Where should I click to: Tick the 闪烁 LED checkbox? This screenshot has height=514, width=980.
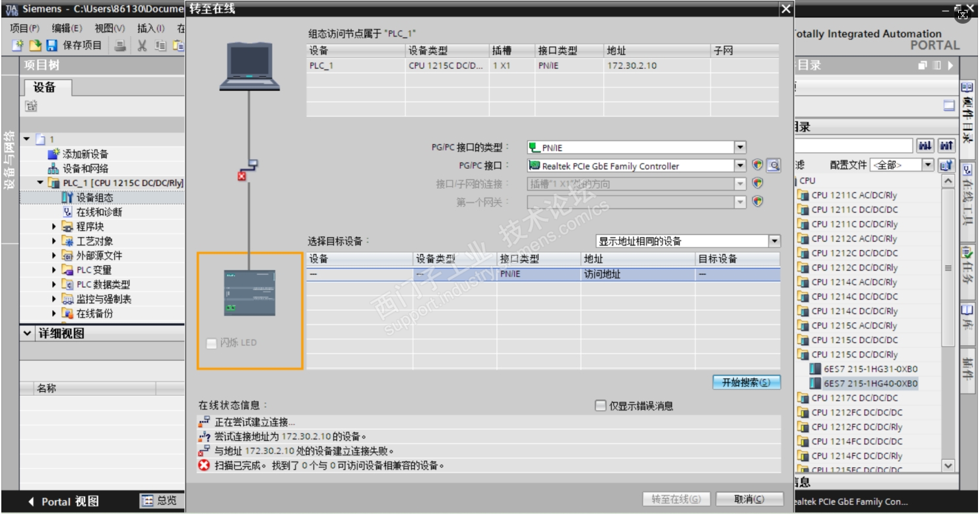pyautogui.click(x=211, y=343)
